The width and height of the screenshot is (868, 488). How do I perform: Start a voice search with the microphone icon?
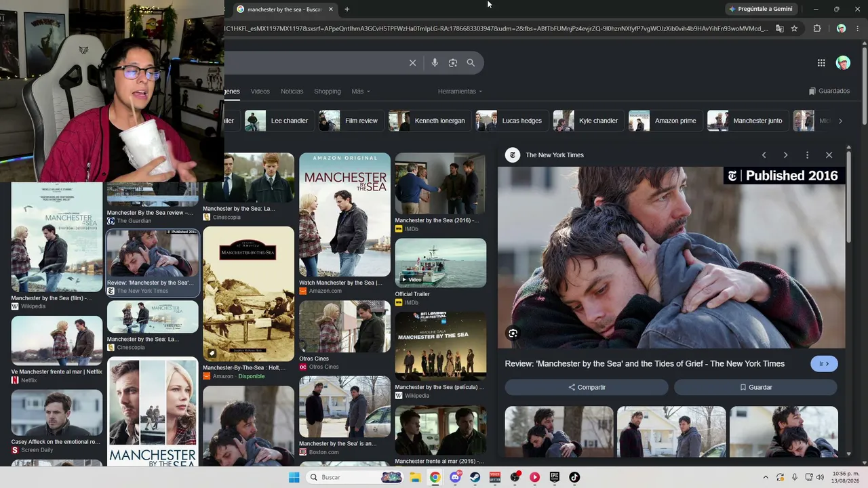[x=435, y=63]
